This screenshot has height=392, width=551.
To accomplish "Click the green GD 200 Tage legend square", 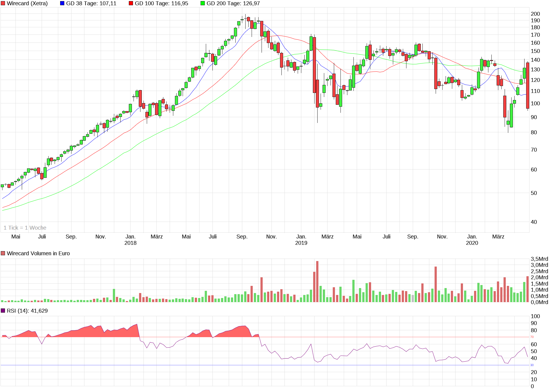I will pyautogui.click(x=203, y=3).
